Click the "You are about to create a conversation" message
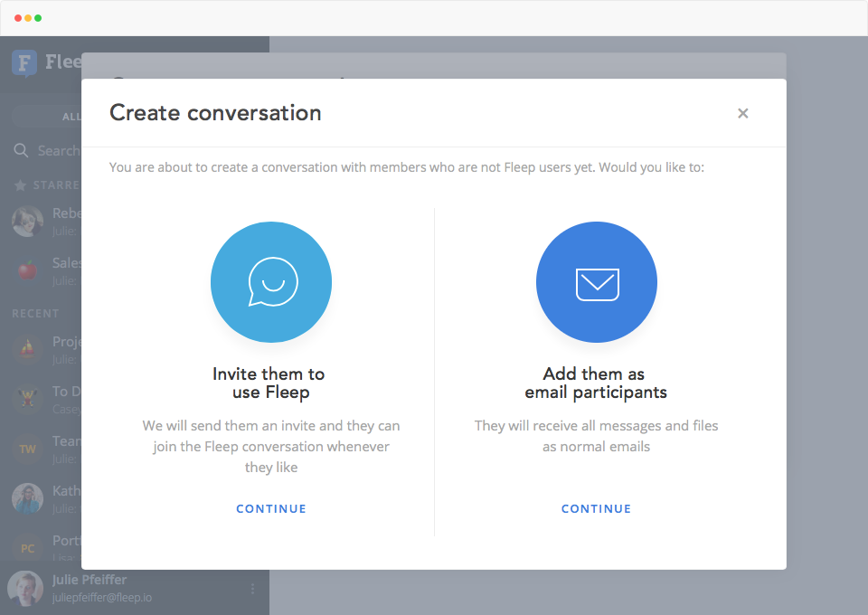 [407, 167]
